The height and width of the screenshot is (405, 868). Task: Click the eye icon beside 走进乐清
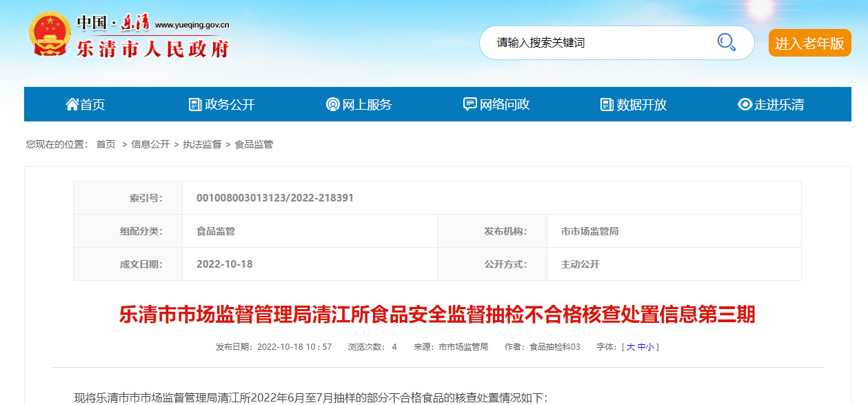pos(745,105)
